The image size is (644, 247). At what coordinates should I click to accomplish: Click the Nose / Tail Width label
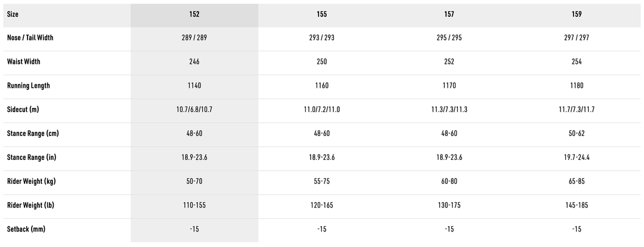pos(30,38)
